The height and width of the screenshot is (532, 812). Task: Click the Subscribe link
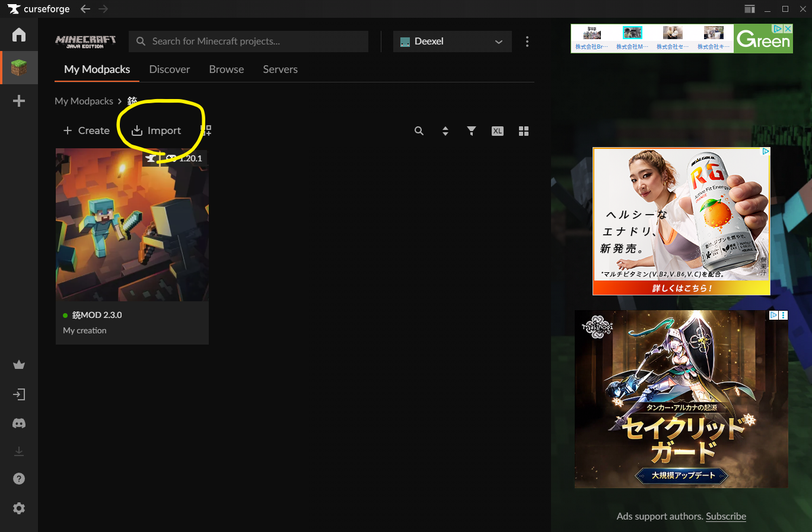(726, 516)
